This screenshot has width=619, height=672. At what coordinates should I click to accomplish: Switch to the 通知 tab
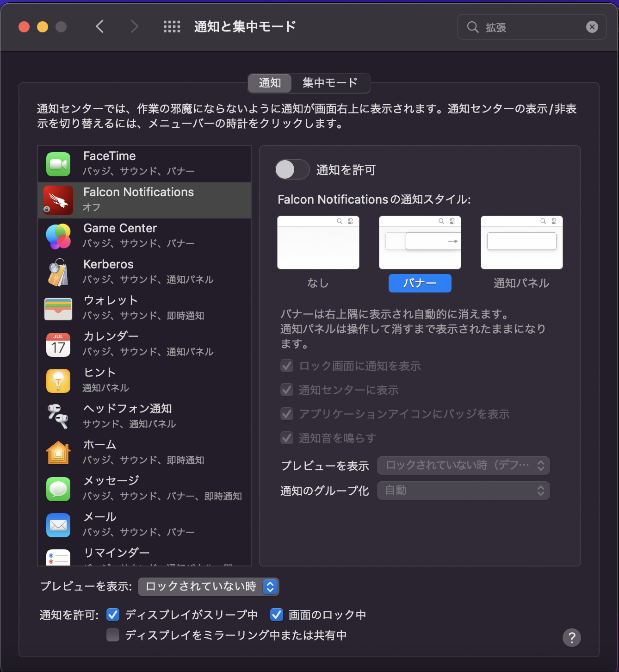point(270,83)
